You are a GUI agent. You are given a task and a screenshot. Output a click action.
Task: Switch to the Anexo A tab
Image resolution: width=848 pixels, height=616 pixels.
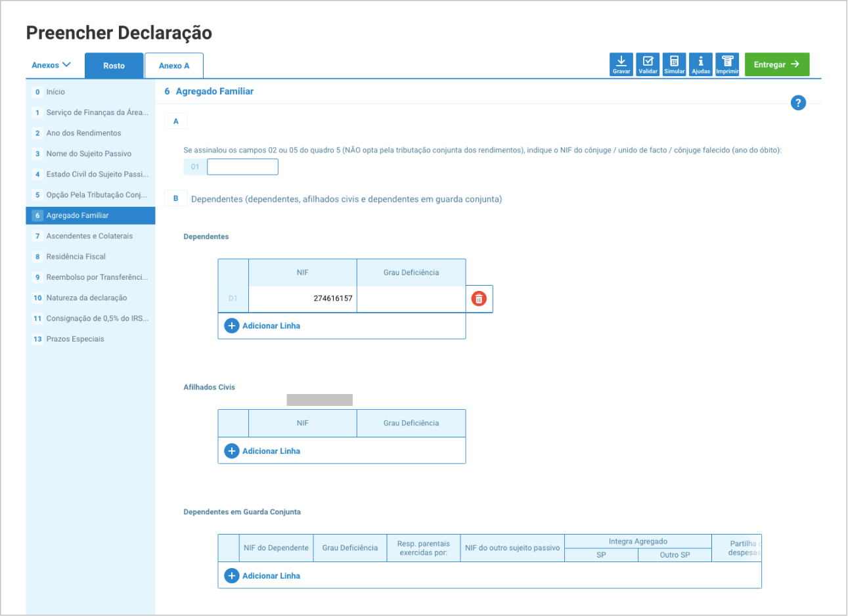(174, 66)
